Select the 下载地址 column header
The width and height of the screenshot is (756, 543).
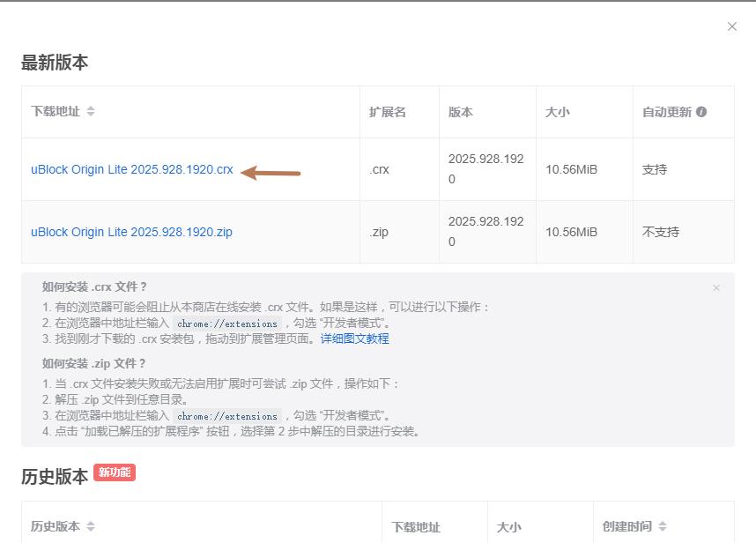coord(56,111)
